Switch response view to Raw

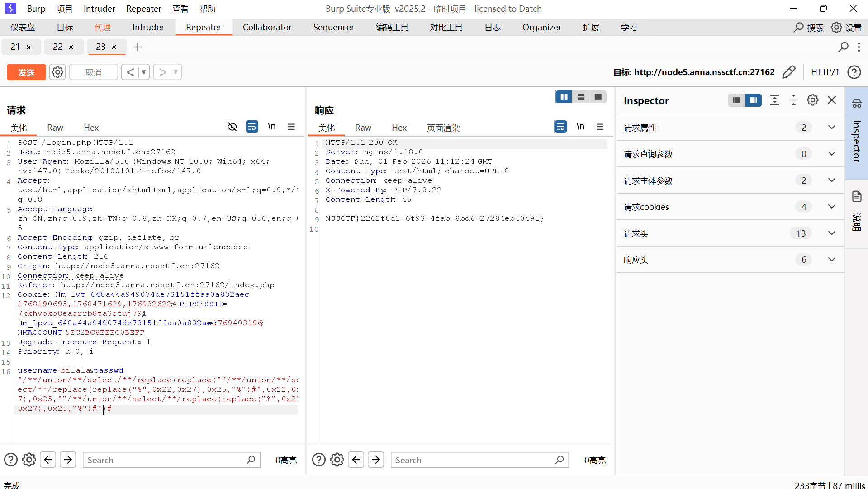363,128
